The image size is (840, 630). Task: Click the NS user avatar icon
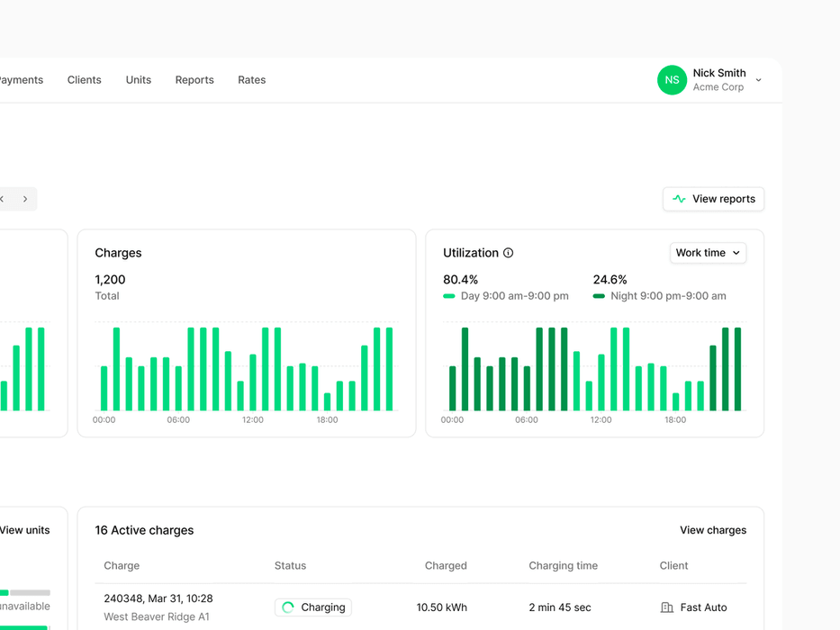[672, 80]
